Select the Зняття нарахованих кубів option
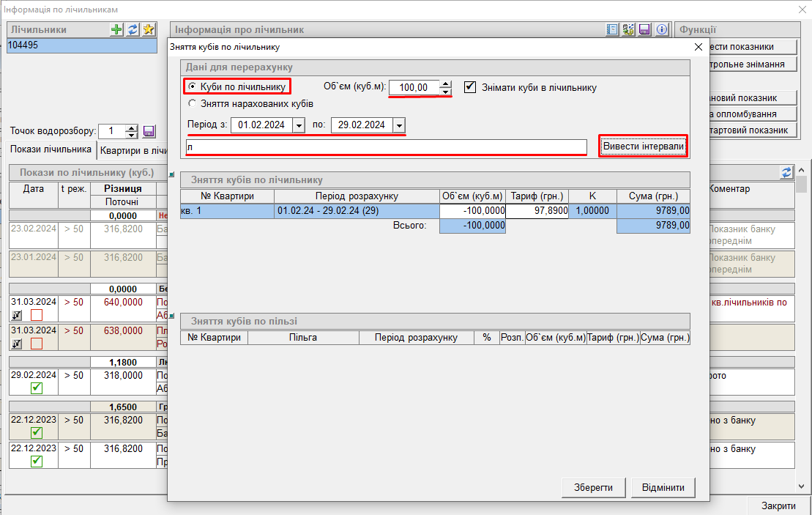This screenshot has width=812, height=515. point(193,103)
